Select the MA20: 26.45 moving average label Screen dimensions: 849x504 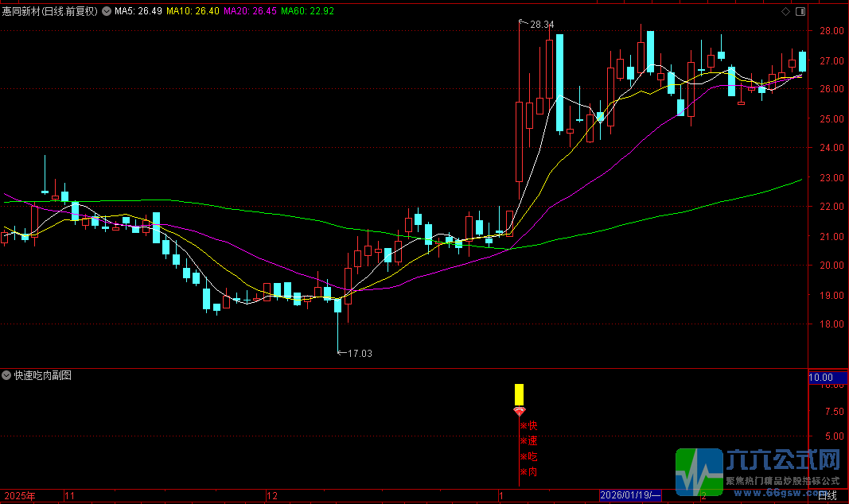250,11
